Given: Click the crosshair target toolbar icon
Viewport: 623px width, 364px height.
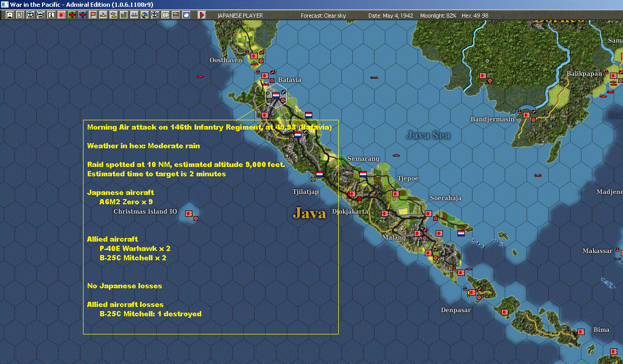Looking at the screenshot, I should pyautogui.click(x=154, y=15).
